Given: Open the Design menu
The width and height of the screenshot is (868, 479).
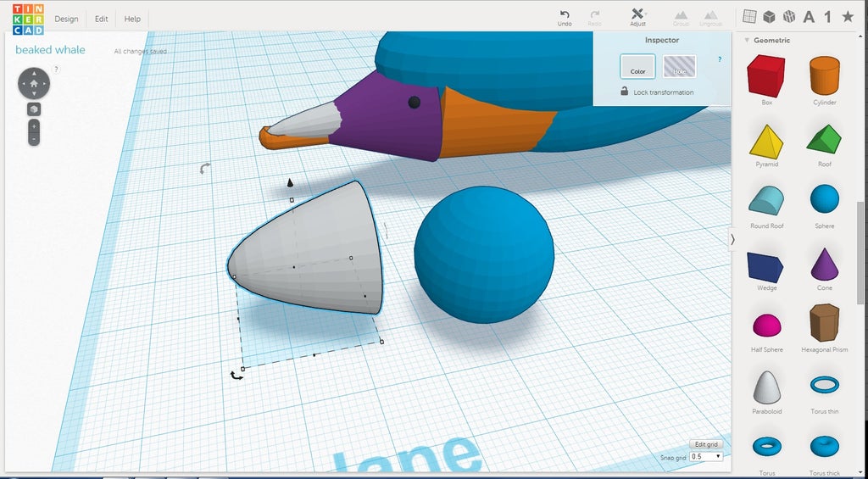Looking at the screenshot, I should click(66, 19).
